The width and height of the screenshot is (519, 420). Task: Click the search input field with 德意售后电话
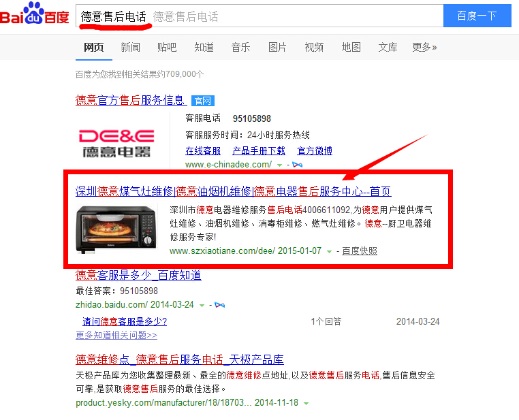click(259, 16)
